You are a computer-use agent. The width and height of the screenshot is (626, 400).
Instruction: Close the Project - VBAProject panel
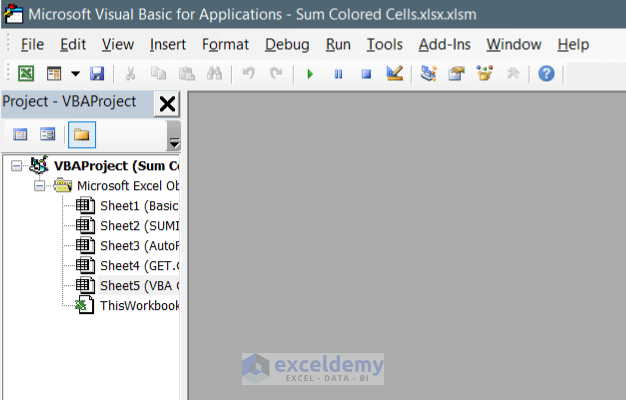click(x=167, y=104)
